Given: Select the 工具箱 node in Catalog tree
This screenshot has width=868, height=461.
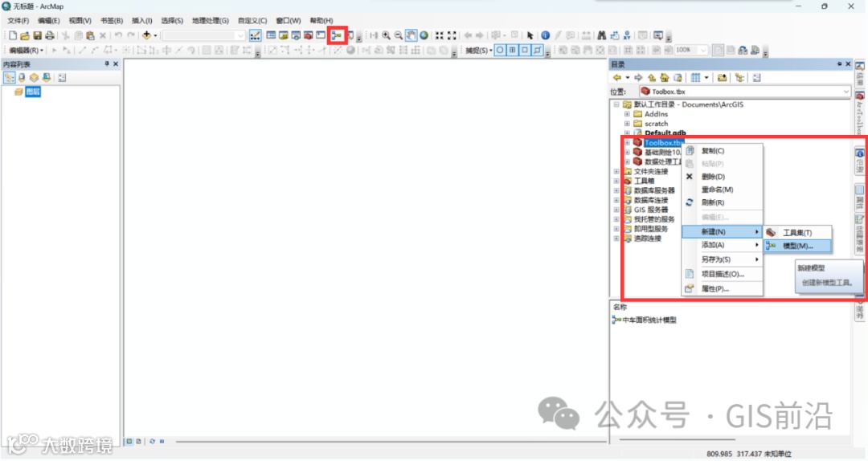Looking at the screenshot, I should point(644,181).
